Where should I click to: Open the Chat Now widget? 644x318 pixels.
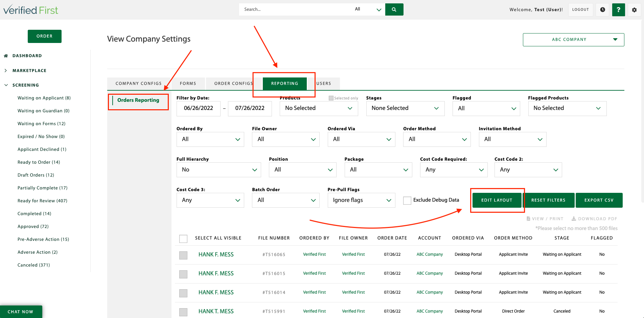pyautogui.click(x=21, y=312)
